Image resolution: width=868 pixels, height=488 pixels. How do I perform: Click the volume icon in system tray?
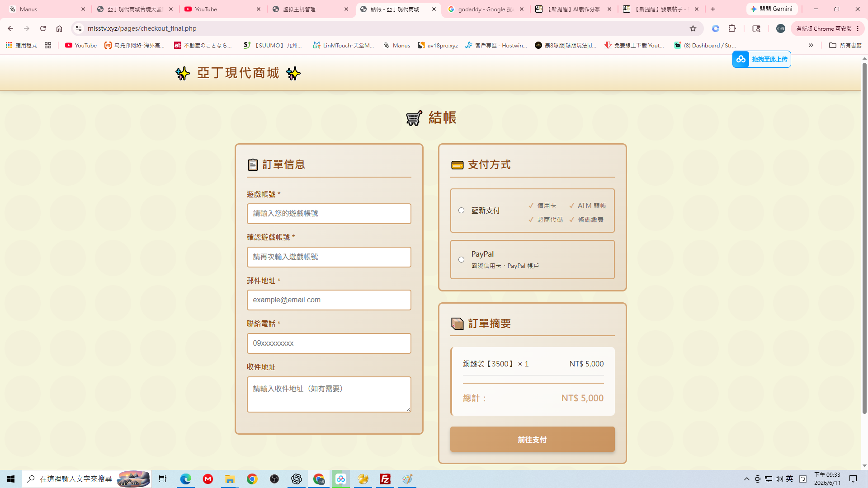point(779,479)
